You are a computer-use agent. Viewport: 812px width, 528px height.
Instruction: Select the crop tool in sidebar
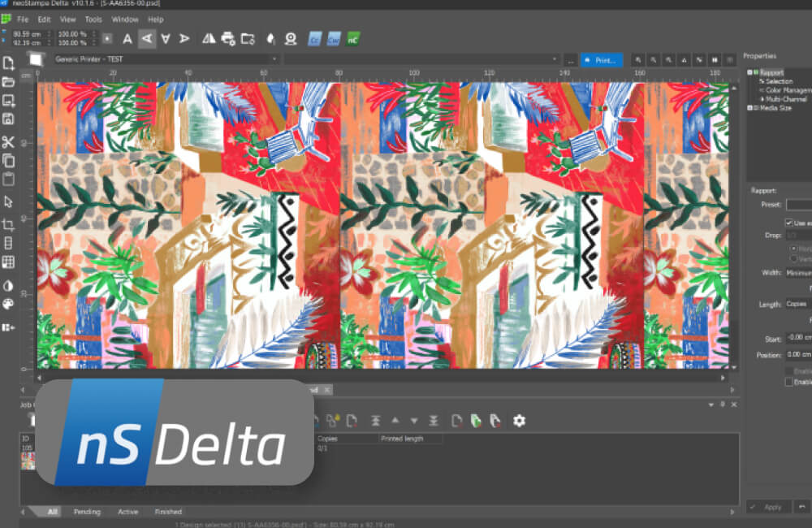pos(8,225)
